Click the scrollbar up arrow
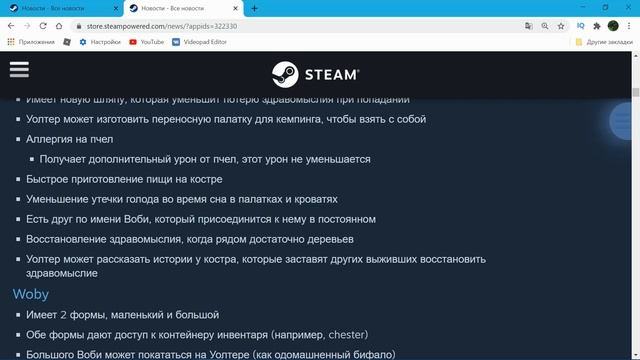Viewport: 640px width, 360px height. [636, 55]
